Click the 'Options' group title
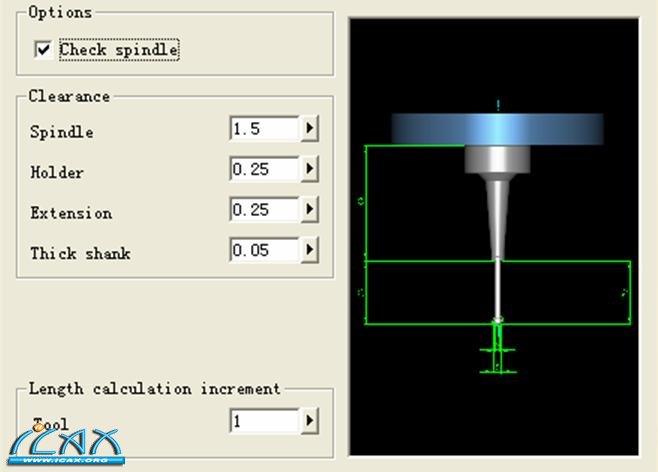 (60, 13)
